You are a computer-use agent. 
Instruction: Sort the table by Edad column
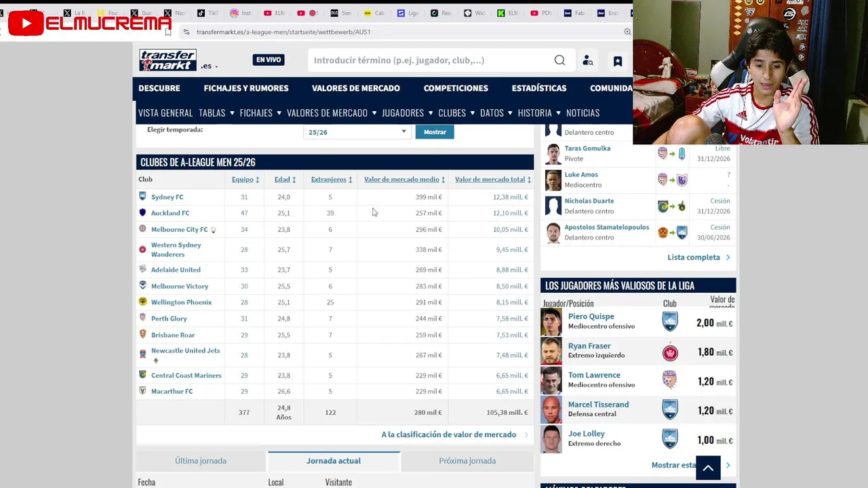coord(285,180)
